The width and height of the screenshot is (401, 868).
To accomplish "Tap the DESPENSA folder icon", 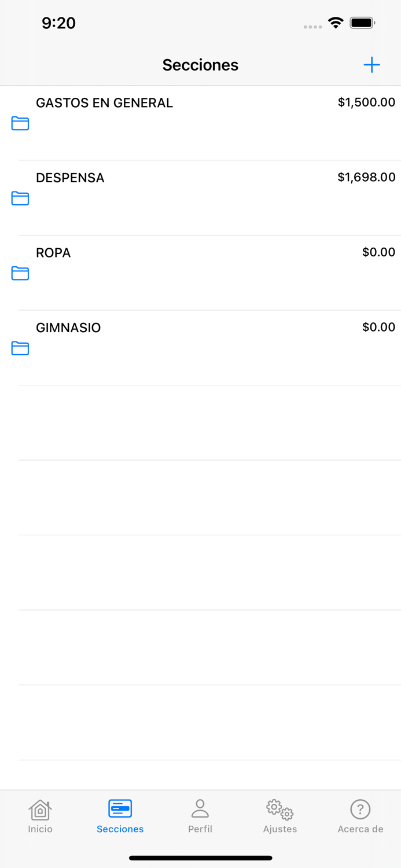I will [x=20, y=198].
